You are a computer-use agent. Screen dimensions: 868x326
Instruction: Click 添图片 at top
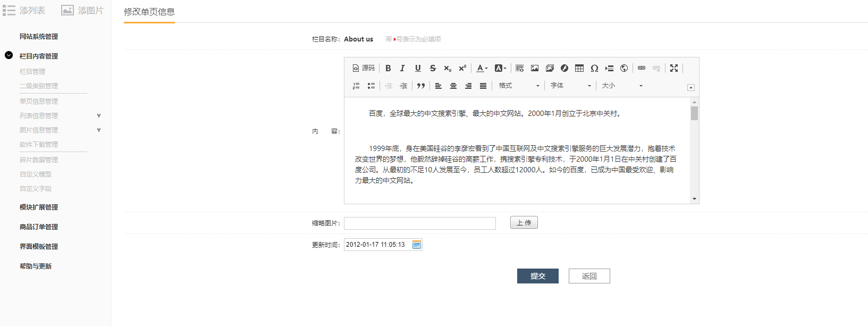point(82,10)
